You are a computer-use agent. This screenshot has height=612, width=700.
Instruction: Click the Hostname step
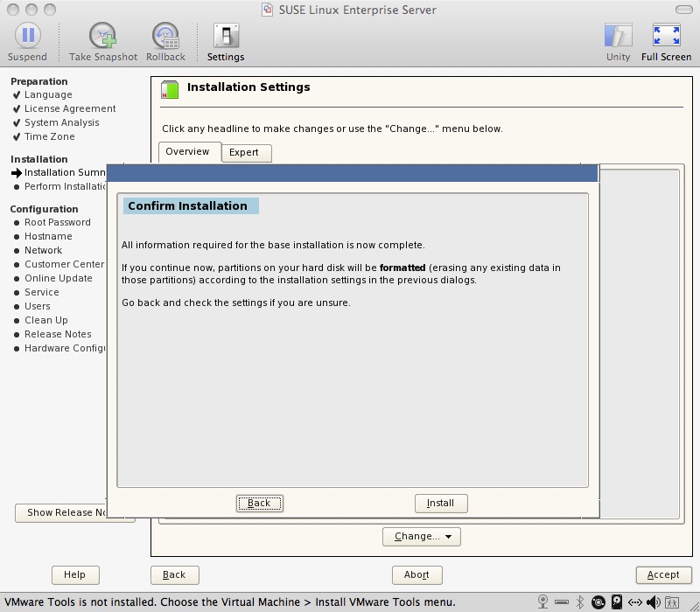tap(48, 236)
